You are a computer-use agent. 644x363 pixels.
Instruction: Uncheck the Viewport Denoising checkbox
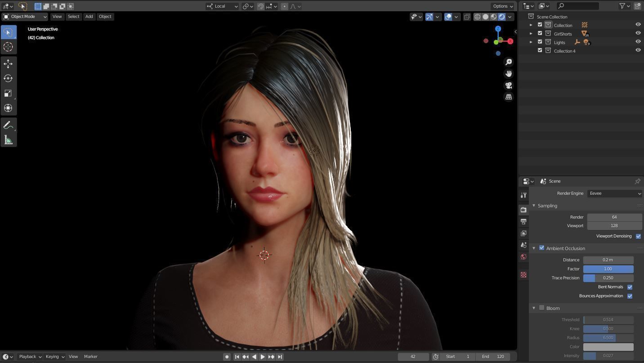coord(638,236)
